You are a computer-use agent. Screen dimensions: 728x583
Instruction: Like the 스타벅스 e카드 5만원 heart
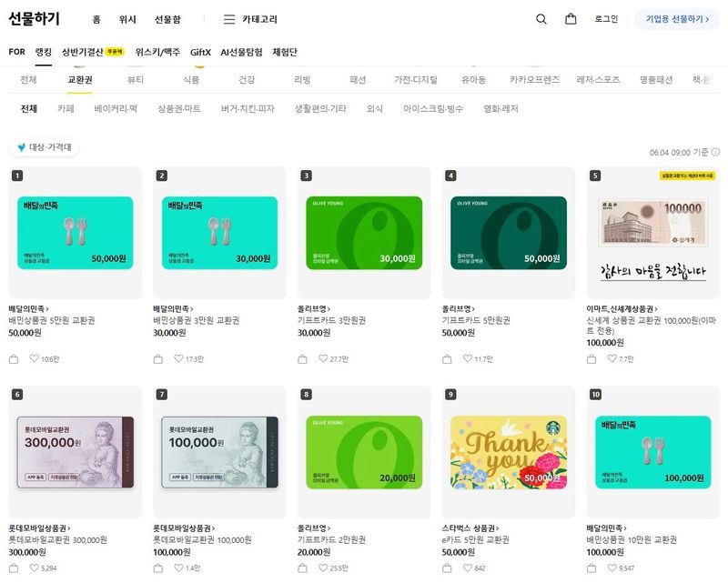tap(468, 568)
